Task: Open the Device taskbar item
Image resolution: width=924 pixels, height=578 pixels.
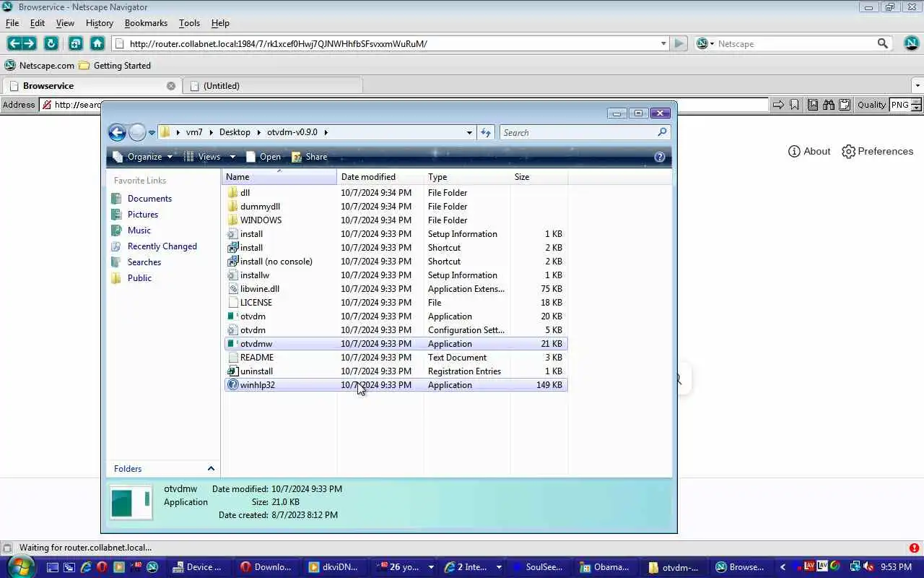Action: coord(197,567)
